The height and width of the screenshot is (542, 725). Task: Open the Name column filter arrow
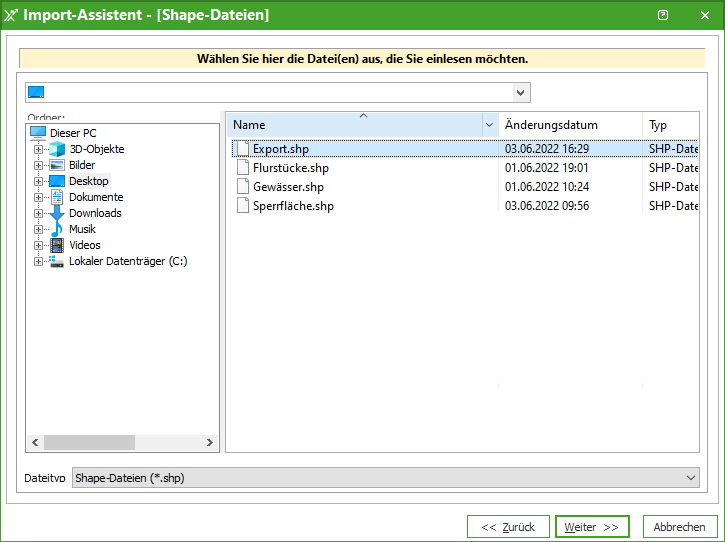pos(489,125)
